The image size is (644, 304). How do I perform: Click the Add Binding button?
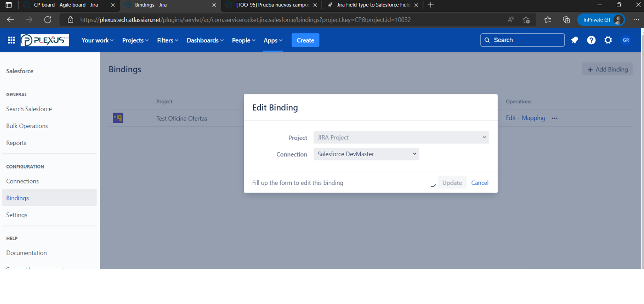click(607, 69)
